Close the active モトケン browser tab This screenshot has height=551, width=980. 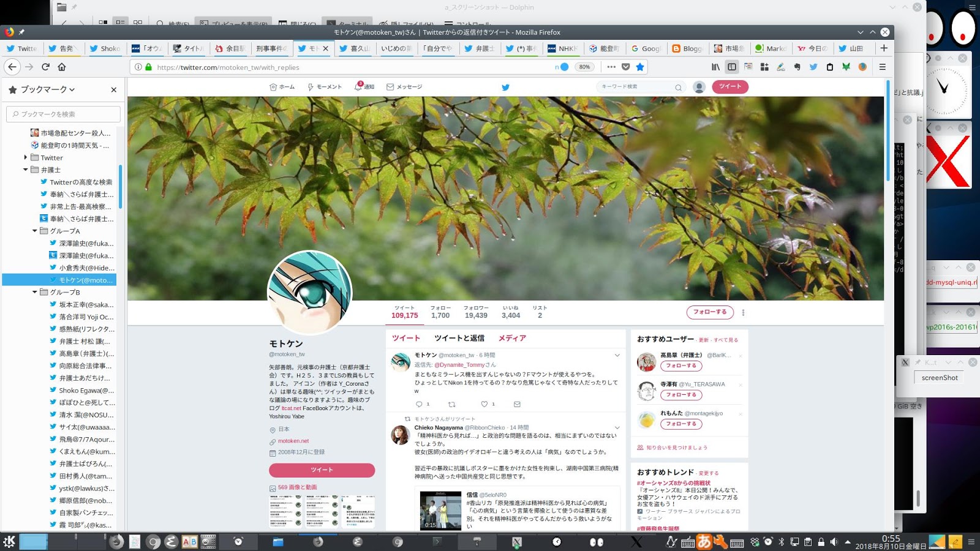coord(325,48)
